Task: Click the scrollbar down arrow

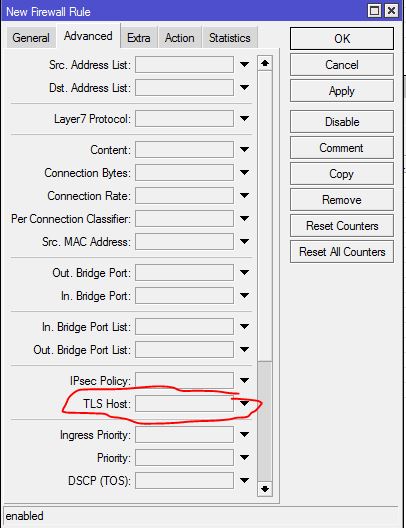Action: [x=265, y=489]
